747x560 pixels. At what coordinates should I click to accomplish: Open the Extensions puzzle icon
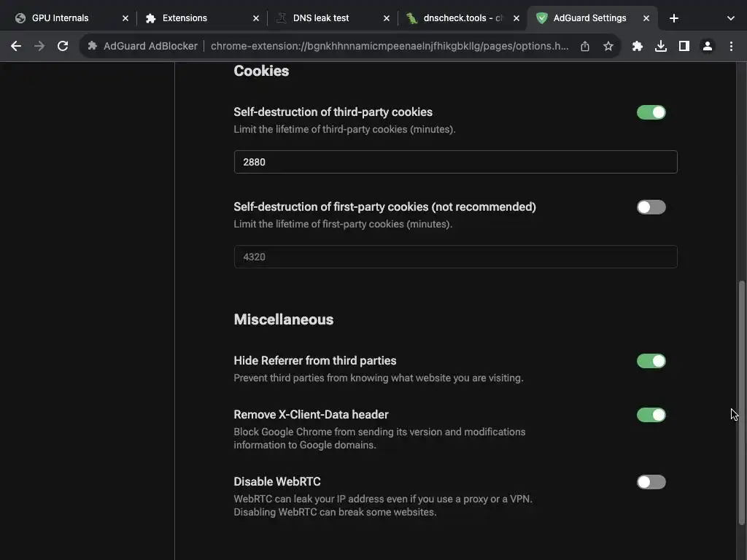[x=638, y=46]
